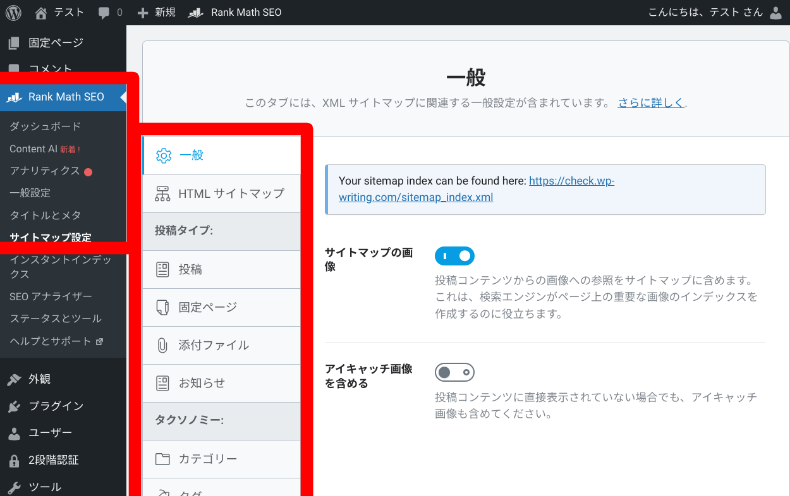790x496 pixels.
Task: Disable the サイトマップの画像 toggle
Action: click(454, 256)
